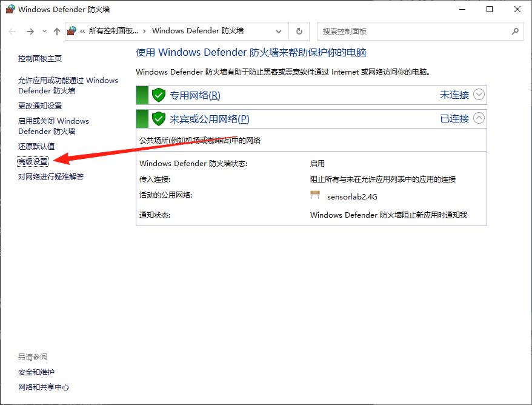Viewport: 532px width, 405px height.
Task: Close the firewall window
Action: pos(517,9)
